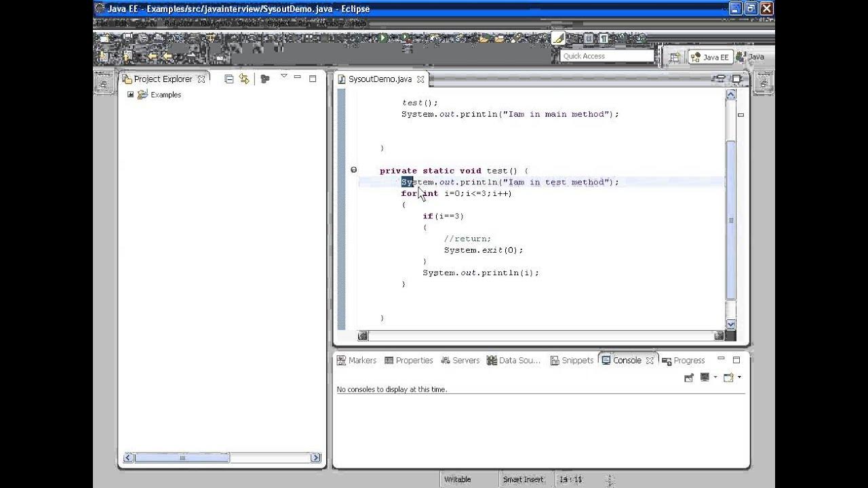The height and width of the screenshot is (488, 868).
Task: Close the SysoutDemo.java editor tab
Action: pyautogui.click(x=420, y=79)
